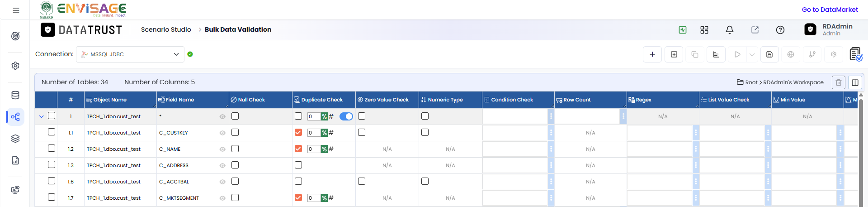This screenshot has height=207, width=868.
Task: Open the monitor settings icon in sidebar
Action: 15,189
